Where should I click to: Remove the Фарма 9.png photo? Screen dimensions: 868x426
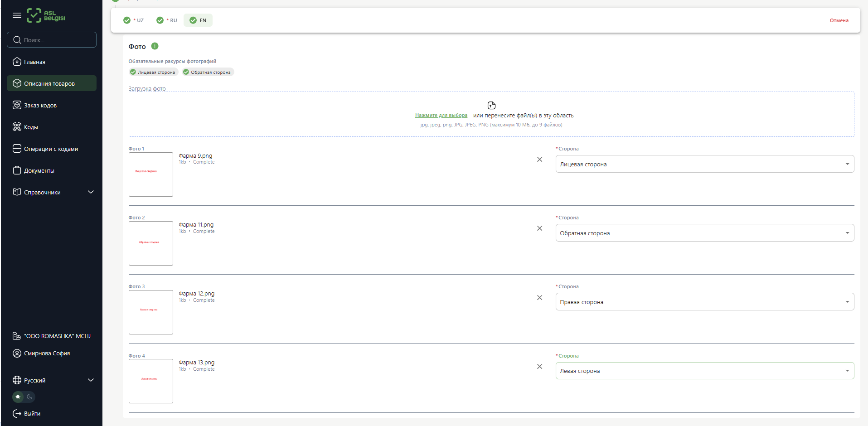point(539,160)
